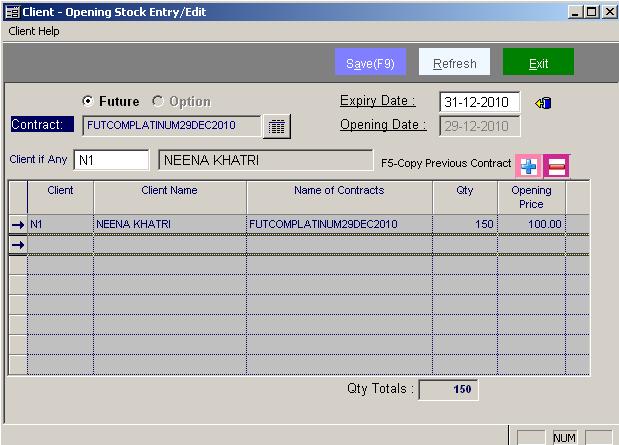Image resolution: width=619 pixels, height=445 pixels.
Task: Click the red minus remove-row icon
Action: (x=555, y=166)
